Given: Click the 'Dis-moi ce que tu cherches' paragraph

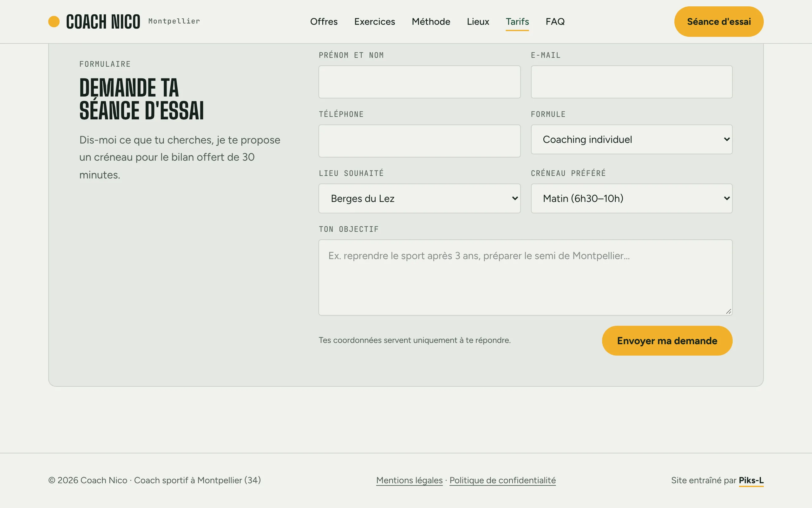Looking at the screenshot, I should pos(180,157).
